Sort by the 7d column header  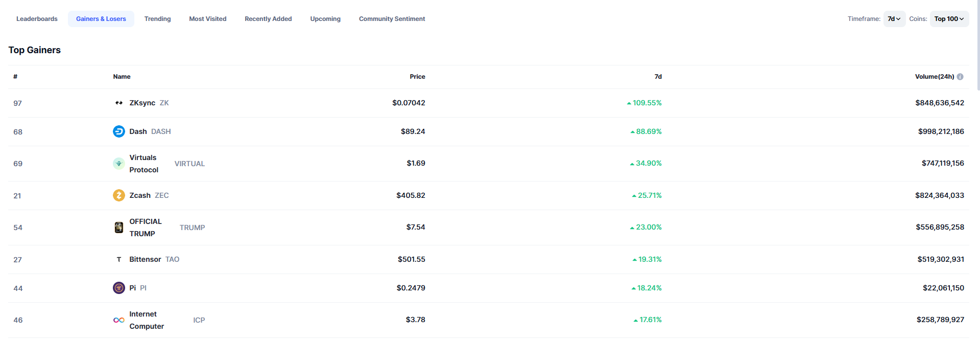(658, 77)
